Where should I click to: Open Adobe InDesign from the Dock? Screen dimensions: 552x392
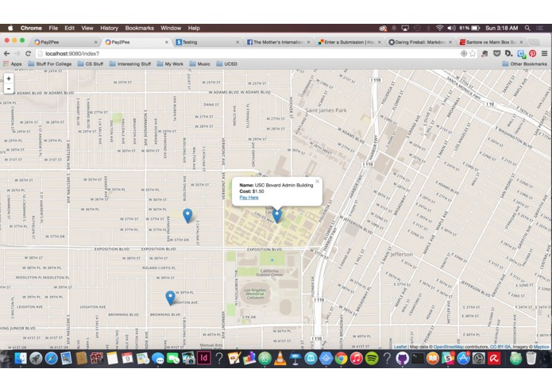(x=204, y=359)
